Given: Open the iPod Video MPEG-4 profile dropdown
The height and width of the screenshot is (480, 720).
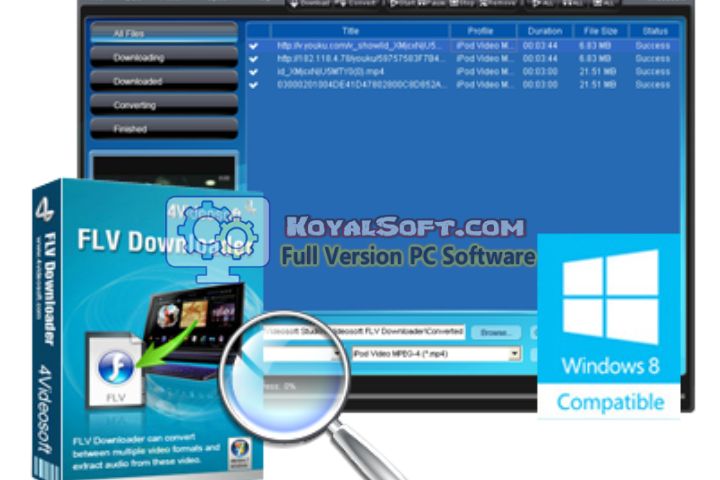Looking at the screenshot, I should pos(515,354).
